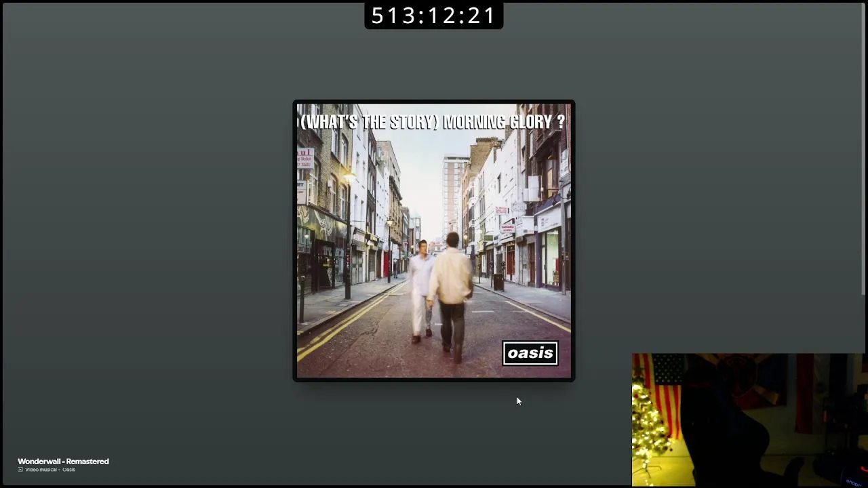Open the song title Wonderwall - Remastered
Viewport: 868px width, 488px height.
pos(63,462)
